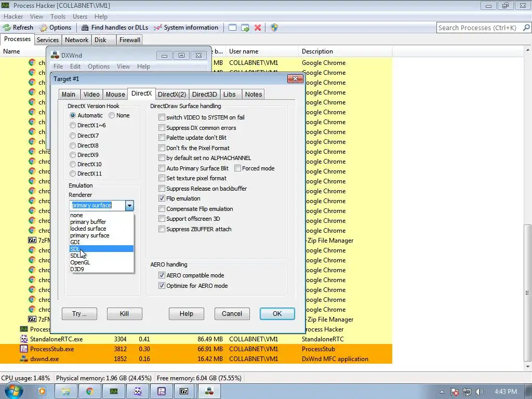The width and height of the screenshot is (532, 399).
Task: Choose GDI in the Renderer list
Action: (101, 242)
